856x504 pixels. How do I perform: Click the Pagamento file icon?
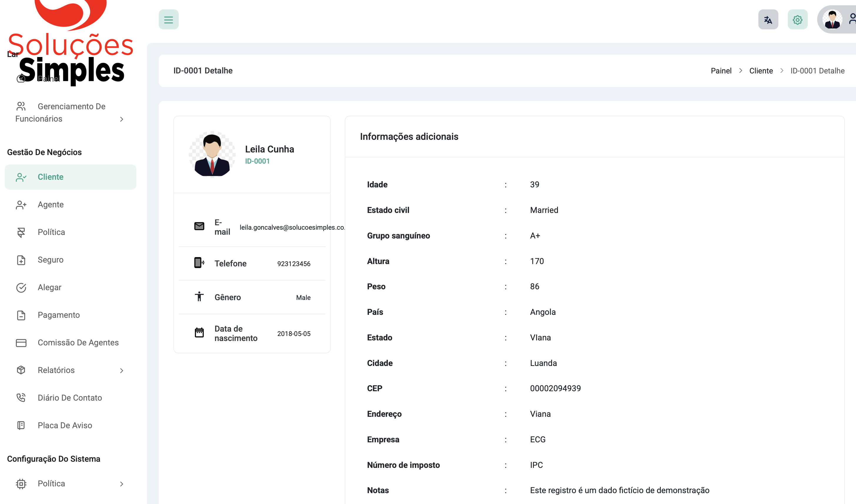point(21,315)
